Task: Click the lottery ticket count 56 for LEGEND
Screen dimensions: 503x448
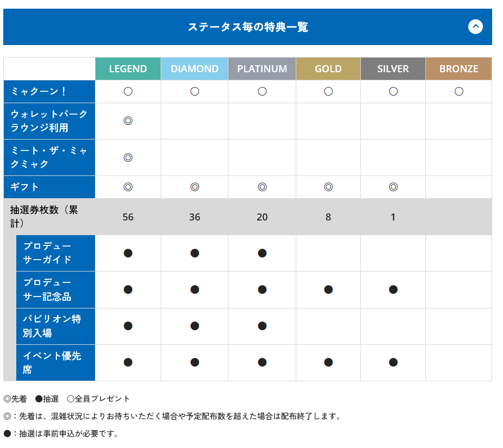Action: [x=128, y=217]
